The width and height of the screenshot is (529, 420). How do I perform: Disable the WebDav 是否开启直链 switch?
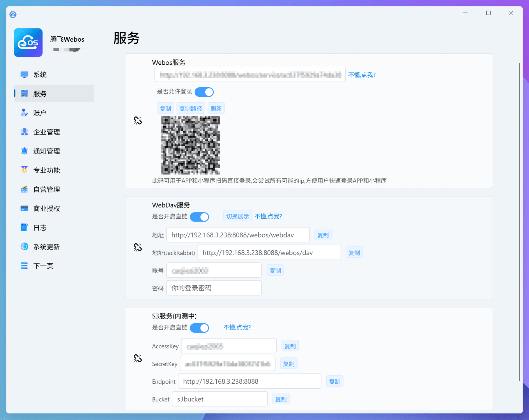pos(199,217)
